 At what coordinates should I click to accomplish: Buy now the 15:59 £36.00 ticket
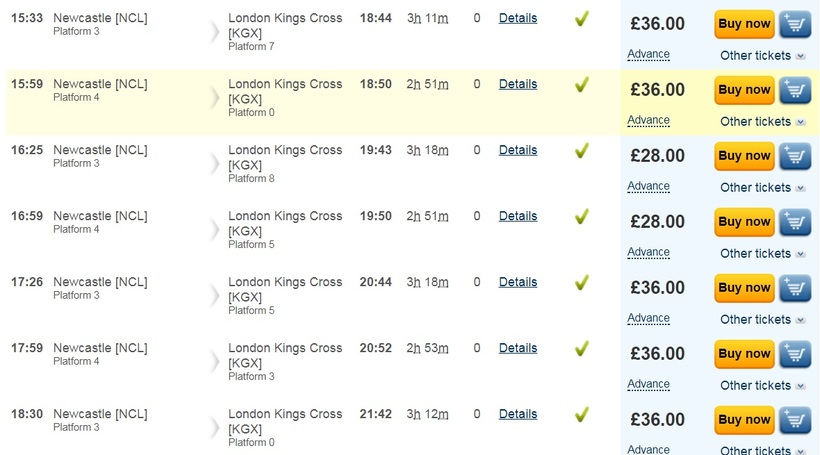(744, 90)
